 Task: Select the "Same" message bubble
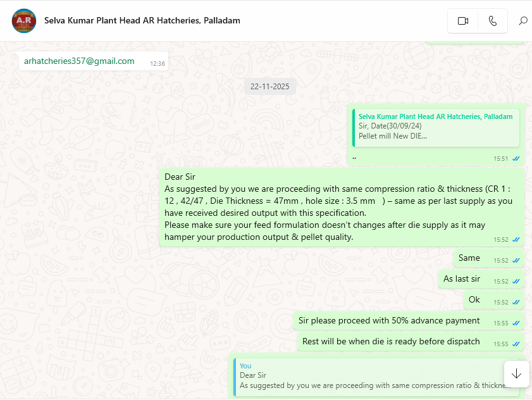point(469,258)
